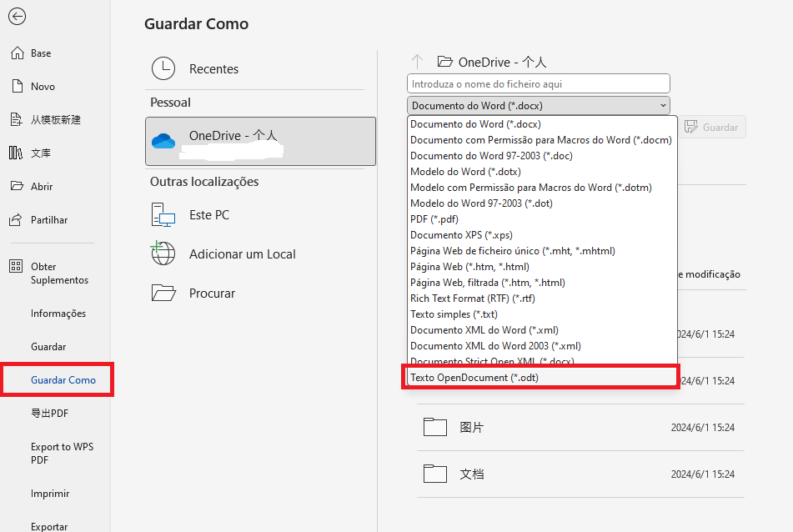
Task: Click the Abrir folder icon
Action: point(17,186)
